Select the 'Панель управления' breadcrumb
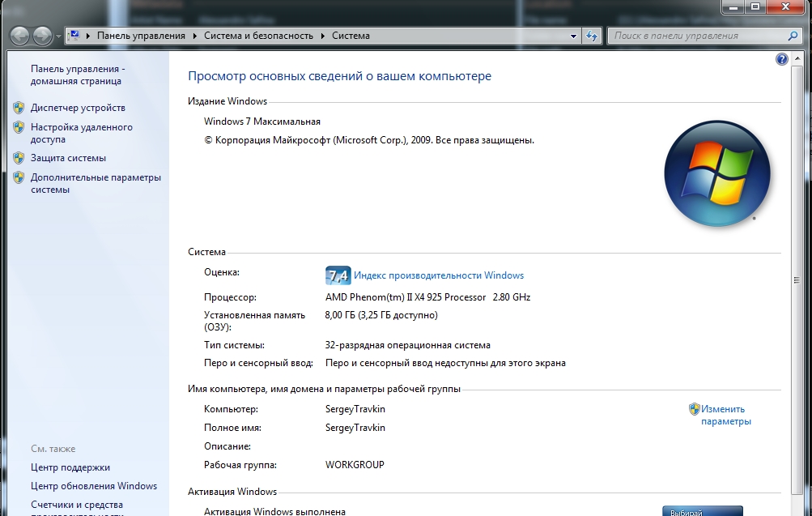This screenshot has height=516, width=812. (141, 36)
